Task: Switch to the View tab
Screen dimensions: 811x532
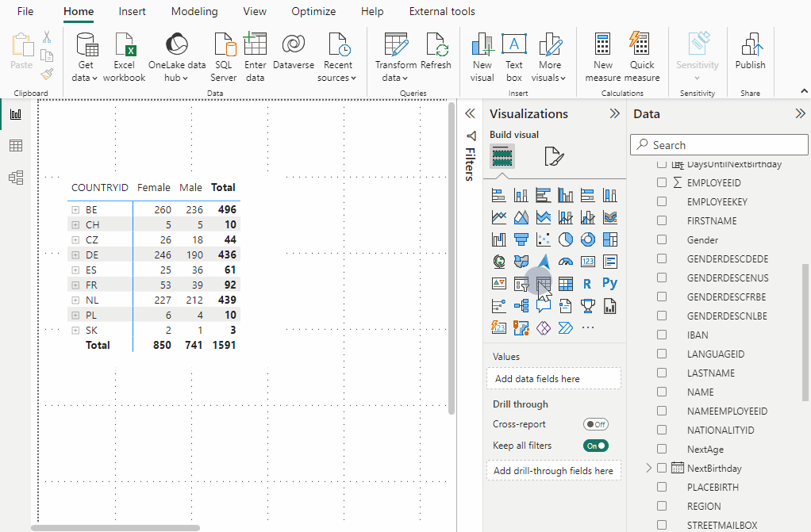Action: 255,11
